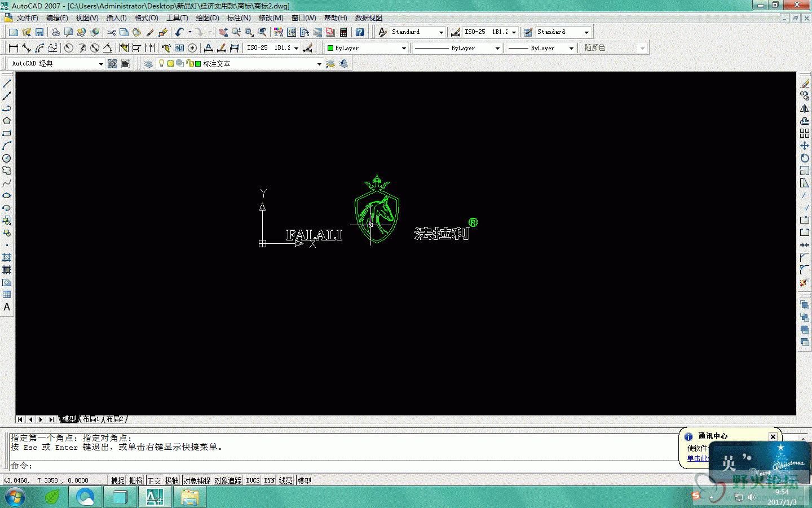Click the Move tool
Image resolution: width=812 pixels, height=508 pixels.
[x=805, y=146]
